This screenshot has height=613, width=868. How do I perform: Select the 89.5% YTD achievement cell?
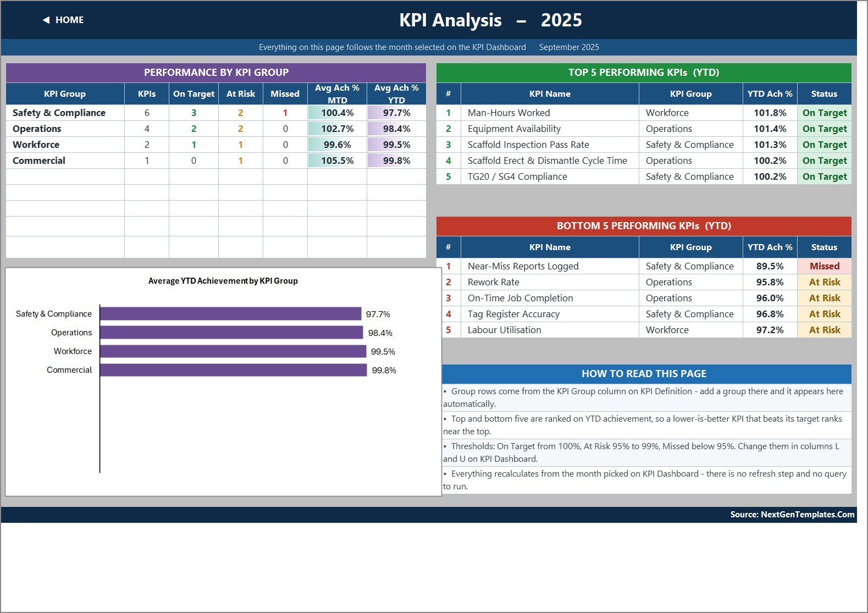tap(770, 266)
